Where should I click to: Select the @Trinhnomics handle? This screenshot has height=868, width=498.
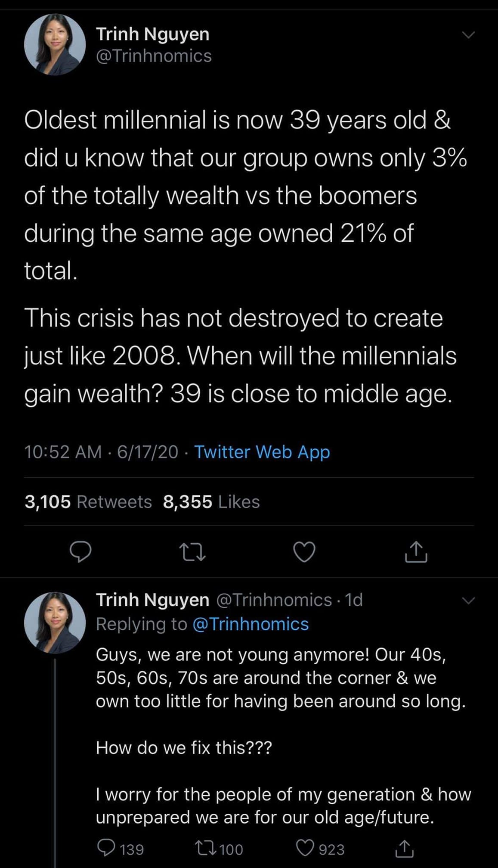click(x=154, y=56)
